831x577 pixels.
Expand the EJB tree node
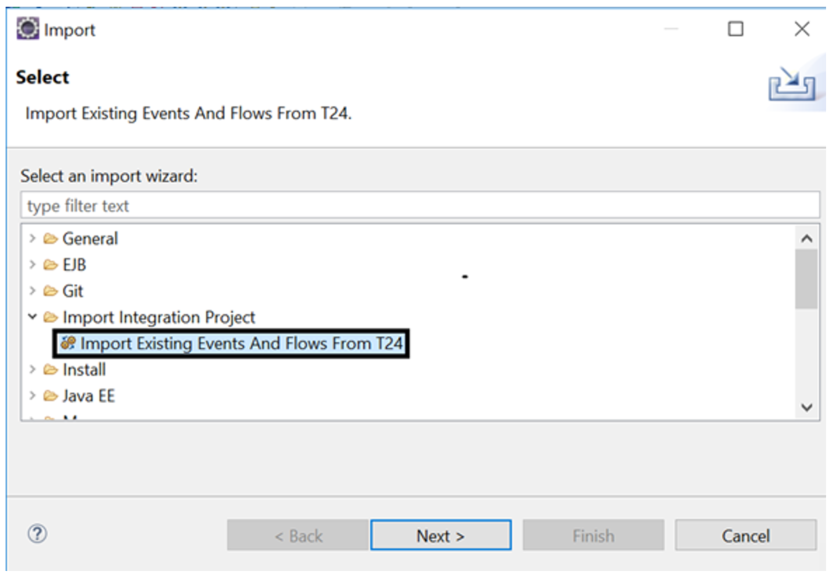coord(32,265)
